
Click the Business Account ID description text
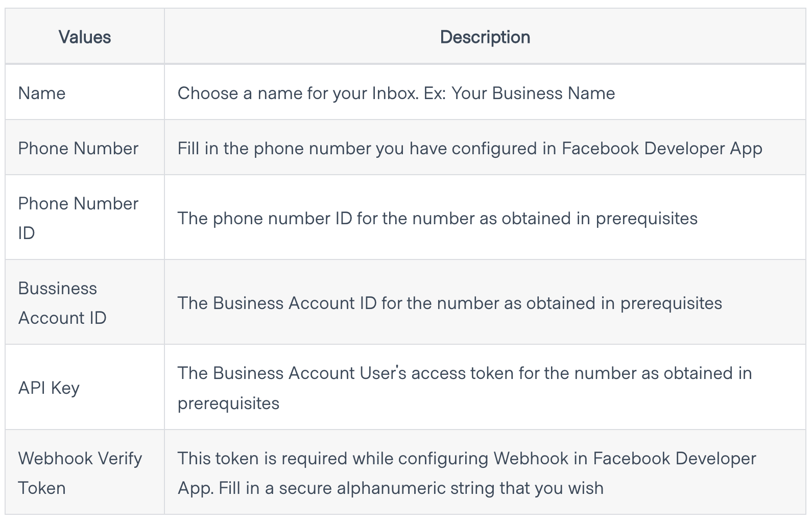[449, 303]
